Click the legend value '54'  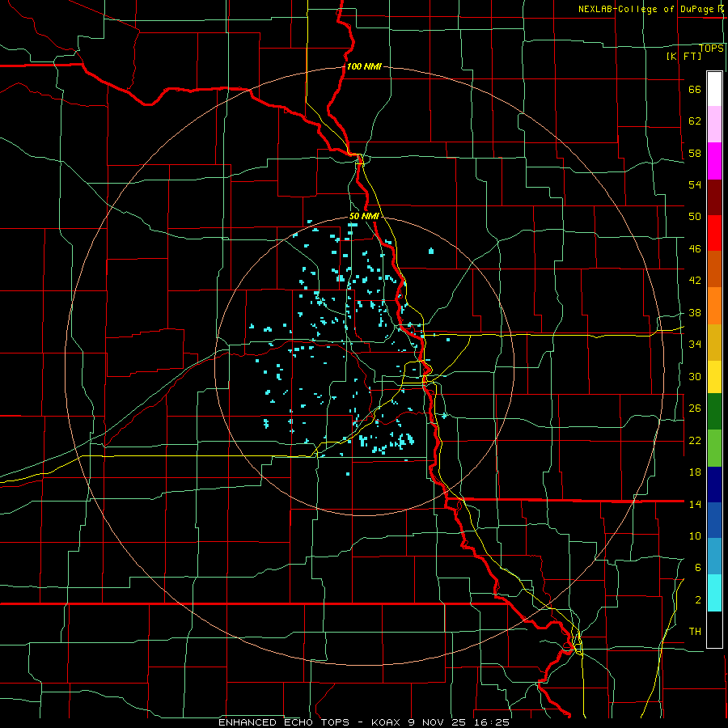[x=695, y=184]
